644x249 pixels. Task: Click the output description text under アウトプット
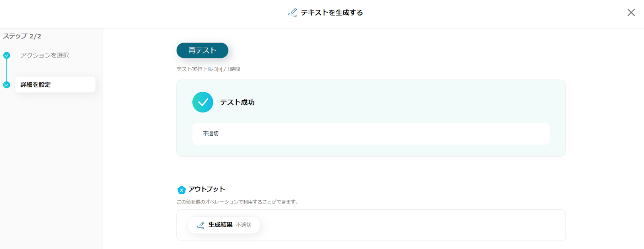coord(238,202)
